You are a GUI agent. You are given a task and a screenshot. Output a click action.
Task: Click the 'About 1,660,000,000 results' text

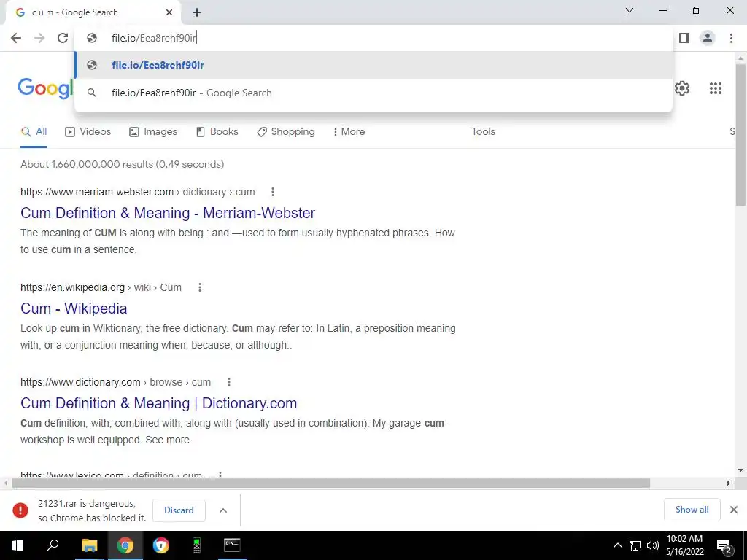coord(122,164)
